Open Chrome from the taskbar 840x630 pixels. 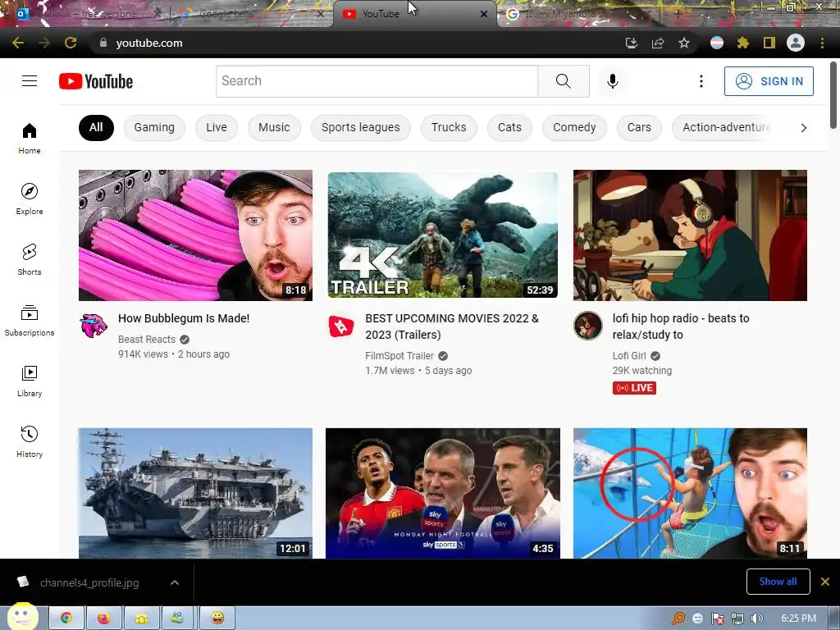coord(66,618)
